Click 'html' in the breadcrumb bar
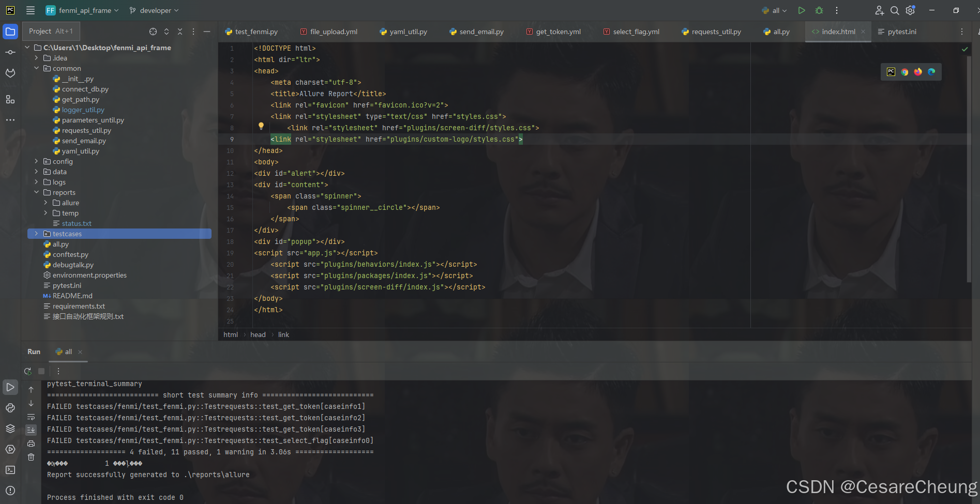980x504 pixels. [x=231, y=335]
